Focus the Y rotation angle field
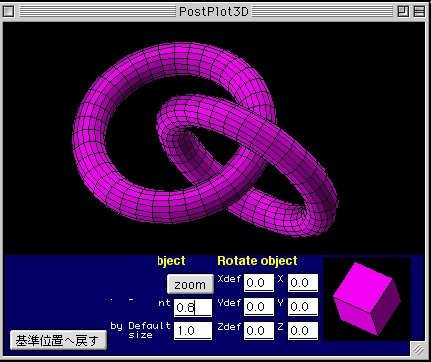The image size is (431, 362). (x=303, y=307)
